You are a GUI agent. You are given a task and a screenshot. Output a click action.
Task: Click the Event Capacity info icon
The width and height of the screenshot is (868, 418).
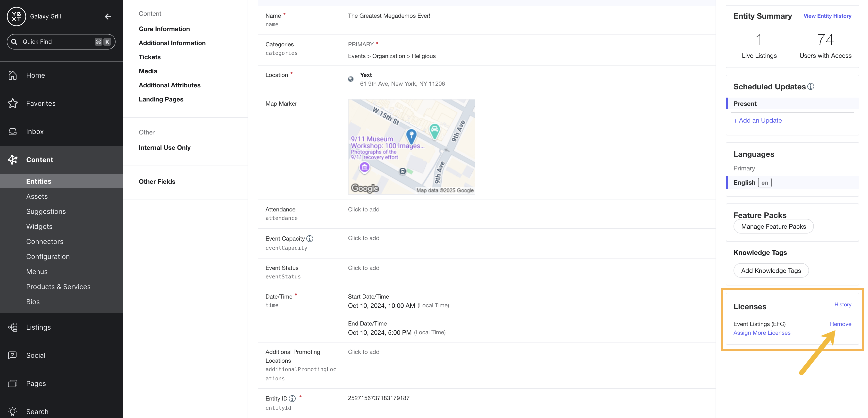click(310, 239)
